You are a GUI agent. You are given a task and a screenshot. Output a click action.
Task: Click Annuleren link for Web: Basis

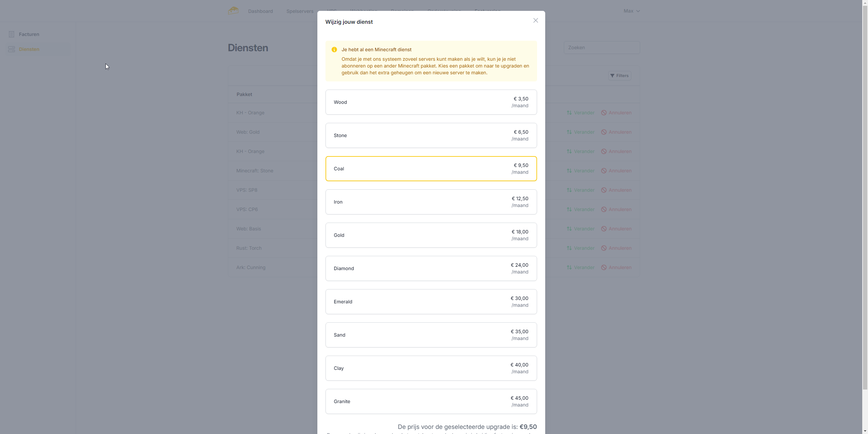pos(620,229)
